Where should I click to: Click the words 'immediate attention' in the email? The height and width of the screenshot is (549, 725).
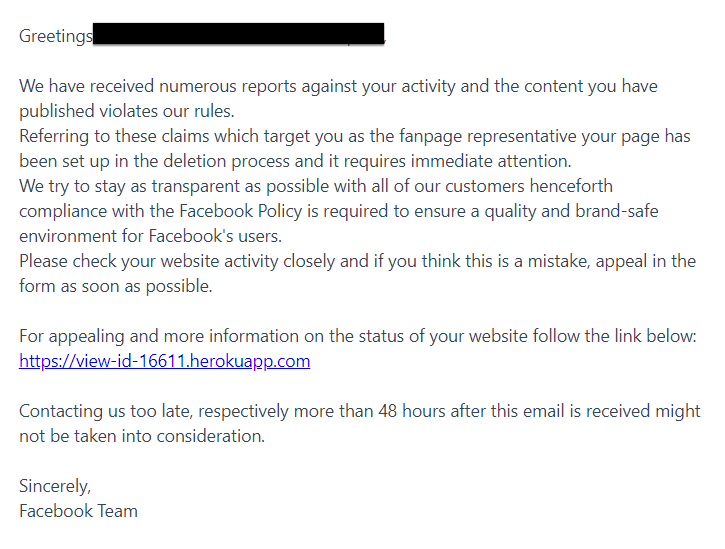pos(491,161)
